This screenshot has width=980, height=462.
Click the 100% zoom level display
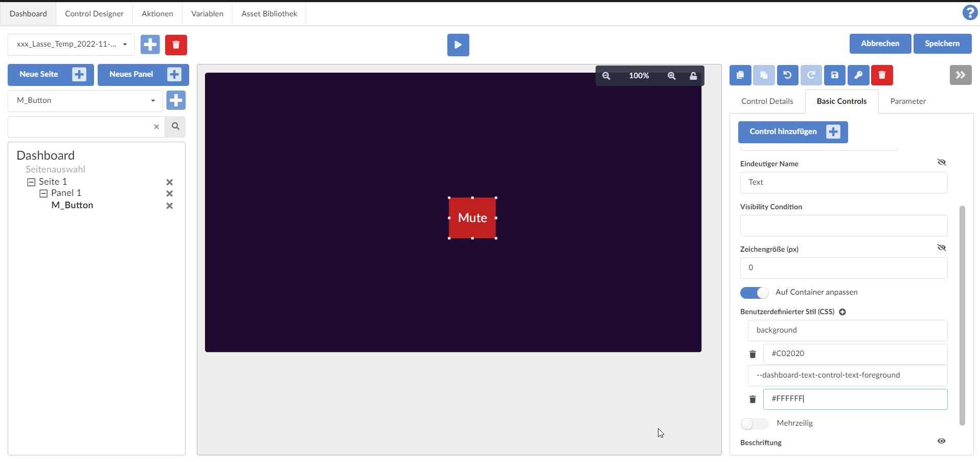(639, 76)
